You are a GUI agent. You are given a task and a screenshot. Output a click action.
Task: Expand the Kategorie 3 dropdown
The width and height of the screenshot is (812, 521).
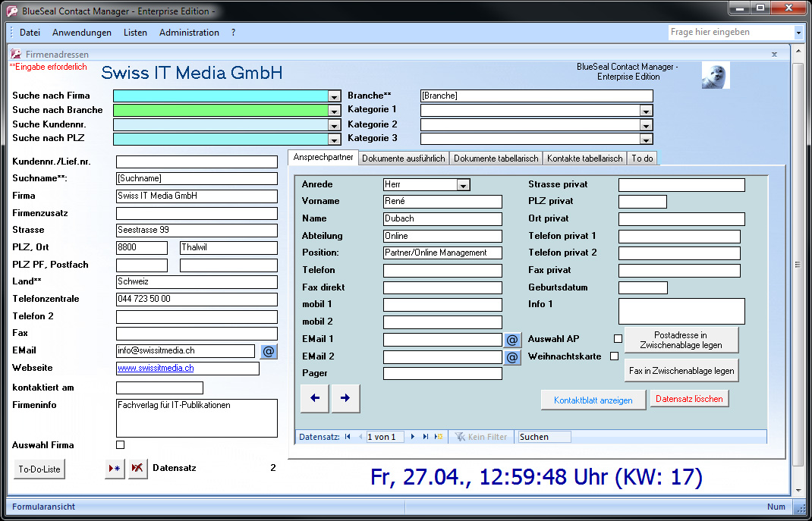click(x=646, y=140)
